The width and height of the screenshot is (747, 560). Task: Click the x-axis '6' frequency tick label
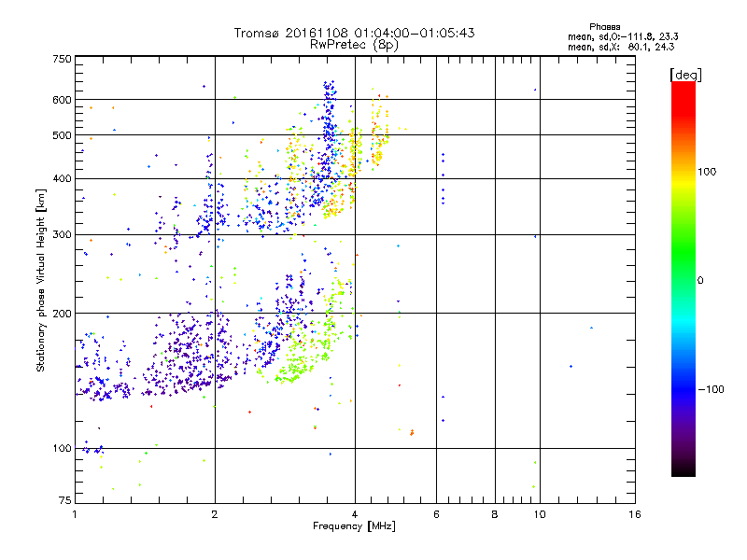click(x=436, y=514)
